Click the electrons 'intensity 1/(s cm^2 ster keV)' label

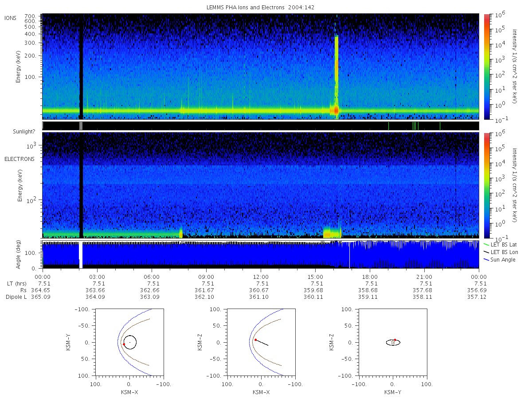[x=515, y=185]
